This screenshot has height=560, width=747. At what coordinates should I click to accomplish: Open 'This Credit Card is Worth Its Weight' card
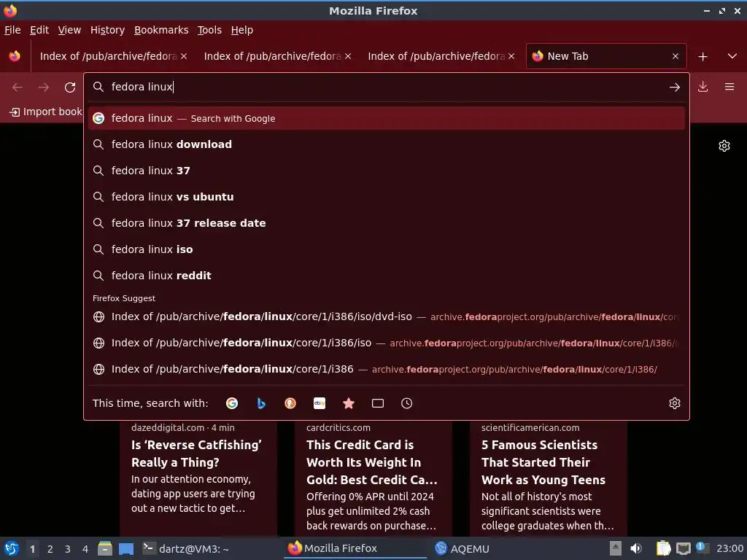[x=373, y=478]
